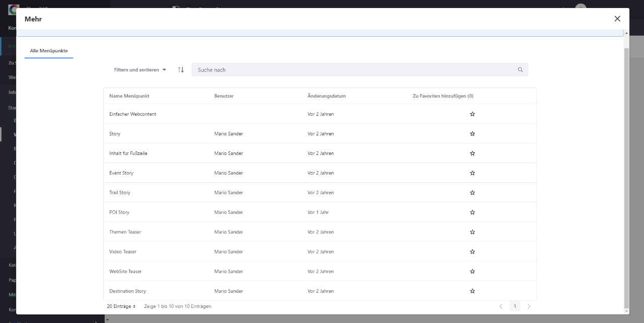
Task: Pick the Trail Story entry
Action: [120, 193]
